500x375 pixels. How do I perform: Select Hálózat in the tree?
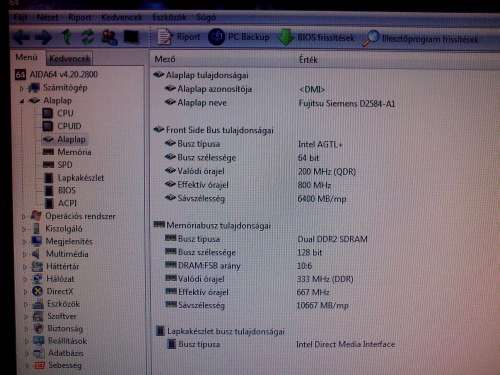[x=60, y=279]
